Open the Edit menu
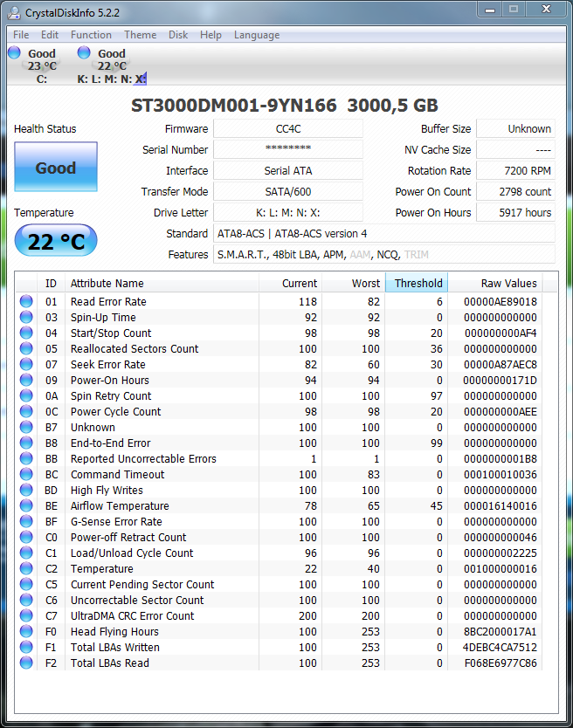 tap(49, 35)
